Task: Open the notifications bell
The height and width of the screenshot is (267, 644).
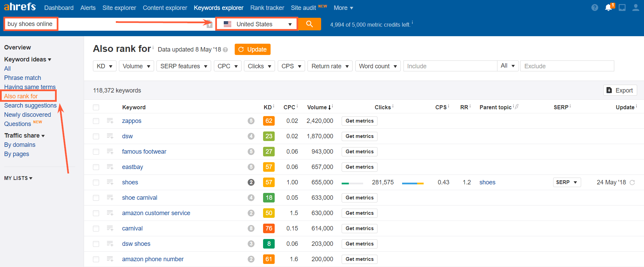Action: [608, 8]
